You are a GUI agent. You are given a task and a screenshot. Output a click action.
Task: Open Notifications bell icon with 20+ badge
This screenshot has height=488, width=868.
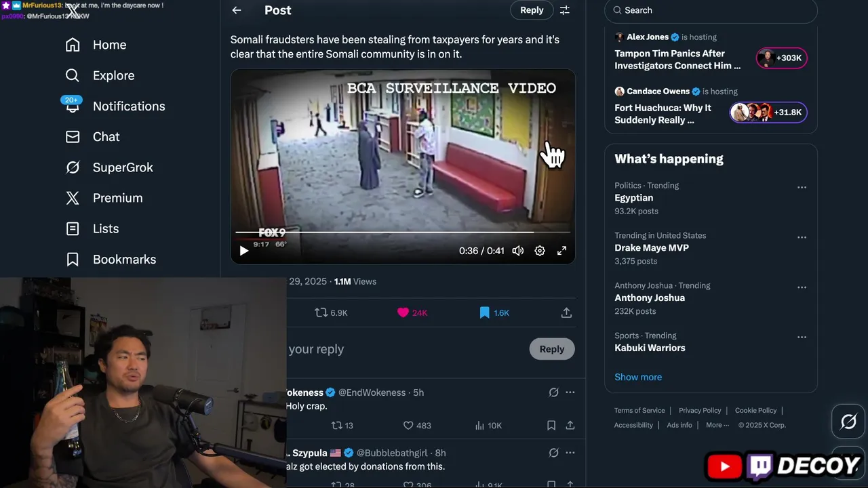point(73,106)
